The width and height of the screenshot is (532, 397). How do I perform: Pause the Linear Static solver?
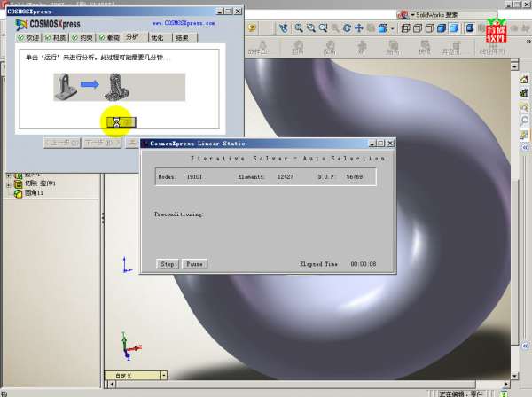click(194, 263)
